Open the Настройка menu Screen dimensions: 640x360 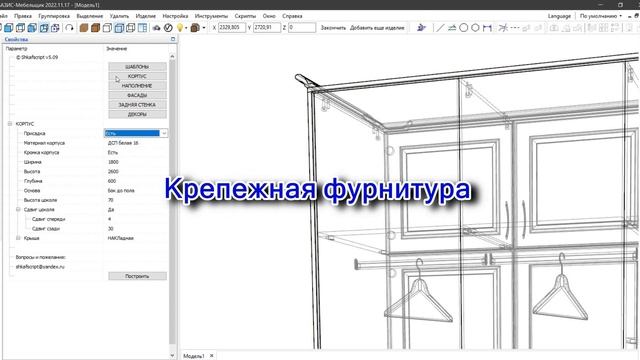(175, 16)
